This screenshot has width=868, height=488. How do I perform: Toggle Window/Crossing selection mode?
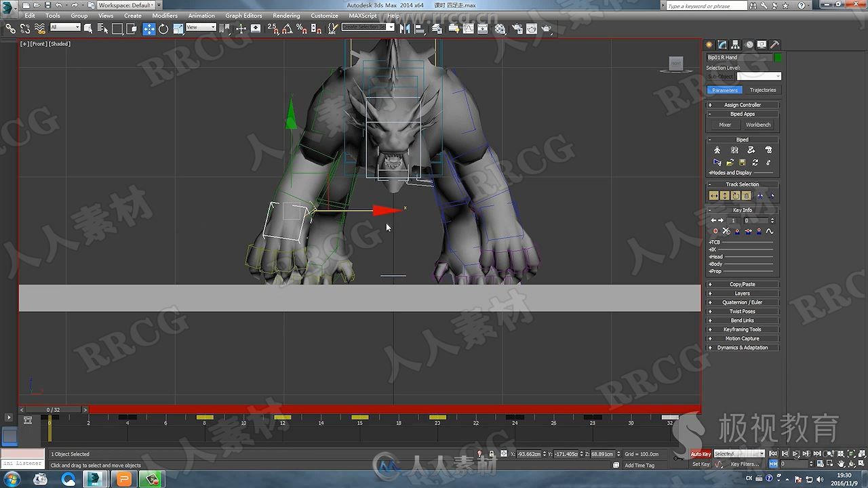132,28
